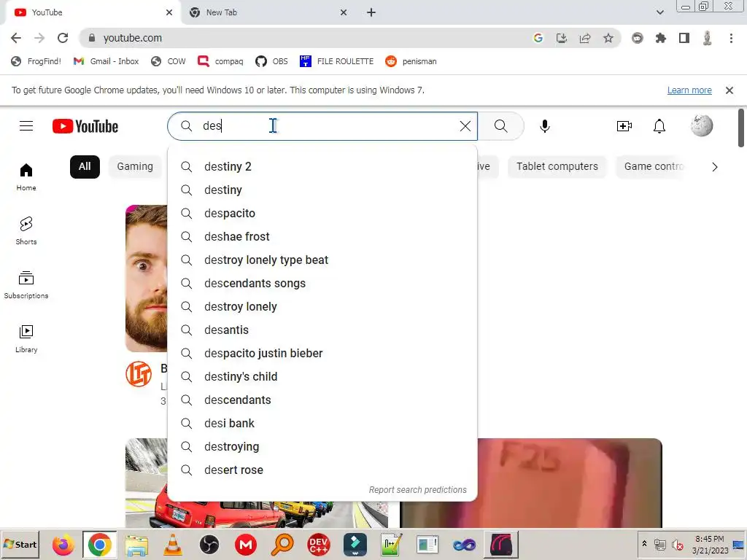Choose suggestion "desert rose"
747x560 pixels.
[x=322, y=470]
